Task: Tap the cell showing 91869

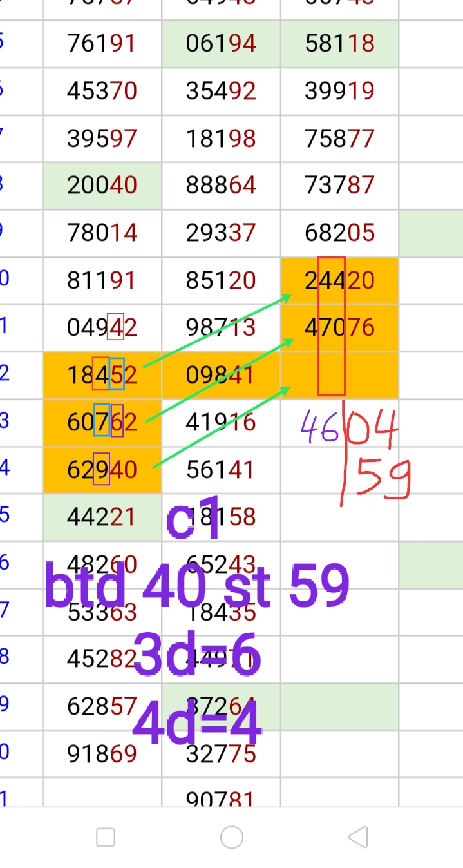Action: click(102, 754)
